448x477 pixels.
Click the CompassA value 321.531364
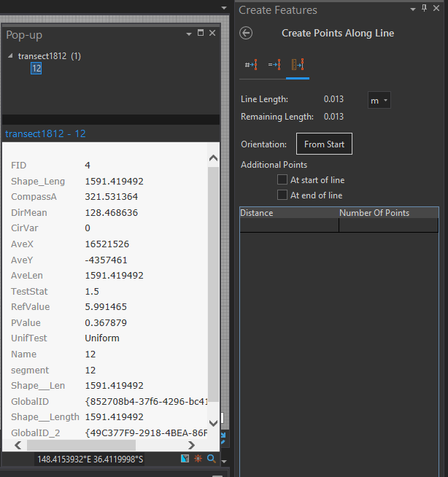(112, 196)
